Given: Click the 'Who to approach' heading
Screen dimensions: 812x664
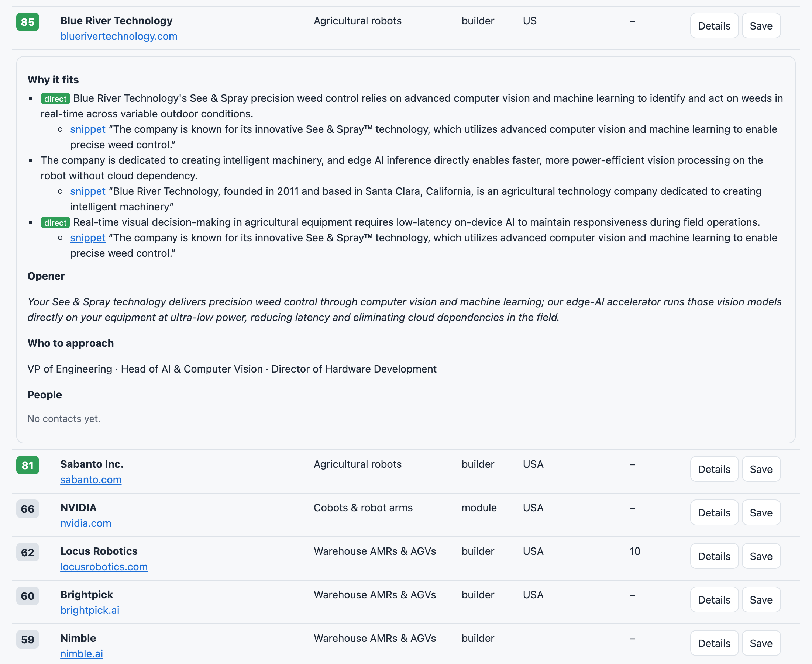Looking at the screenshot, I should (70, 343).
